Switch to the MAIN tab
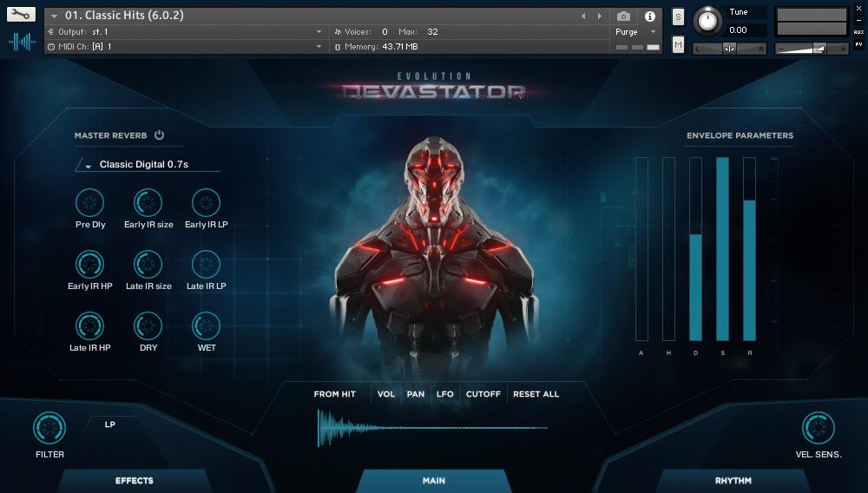This screenshot has width=868, height=493. click(x=433, y=481)
